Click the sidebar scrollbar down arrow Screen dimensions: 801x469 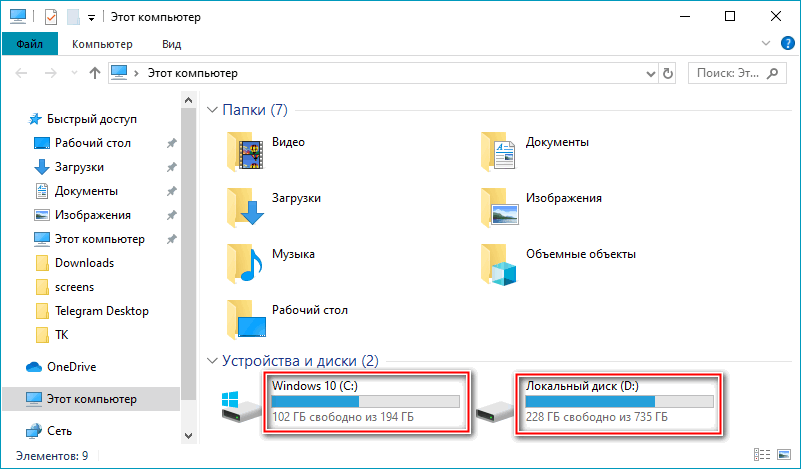(189, 436)
